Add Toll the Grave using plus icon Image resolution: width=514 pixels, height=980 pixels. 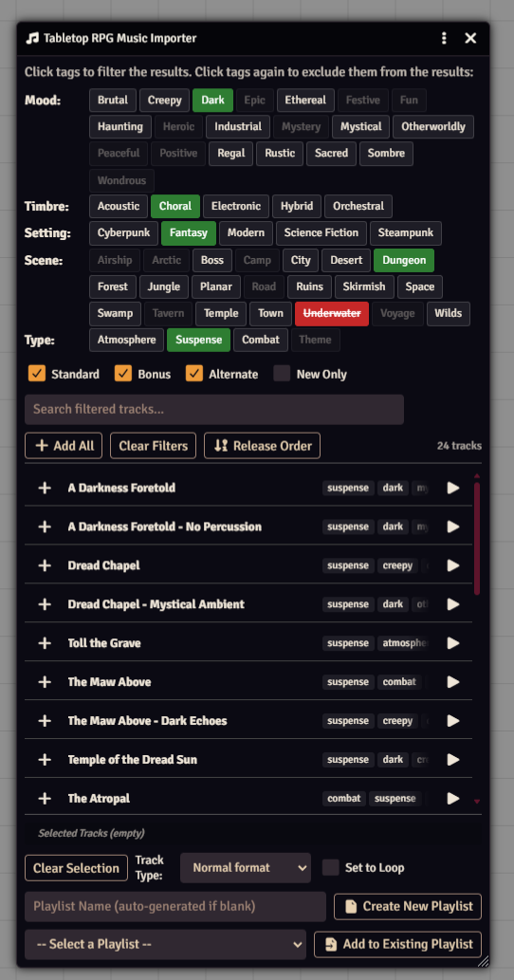pyautogui.click(x=45, y=642)
